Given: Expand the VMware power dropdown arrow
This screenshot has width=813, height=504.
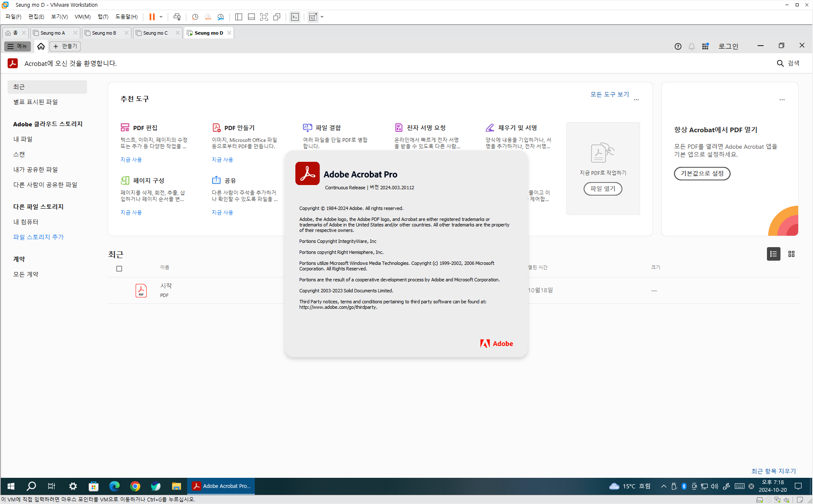Looking at the screenshot, I should point(161,17).
